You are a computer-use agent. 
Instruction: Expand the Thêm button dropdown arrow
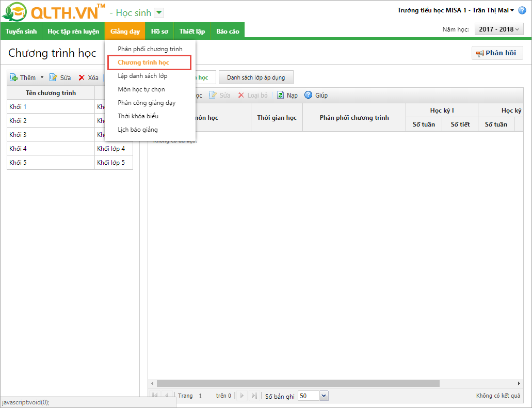click(42, 77)
